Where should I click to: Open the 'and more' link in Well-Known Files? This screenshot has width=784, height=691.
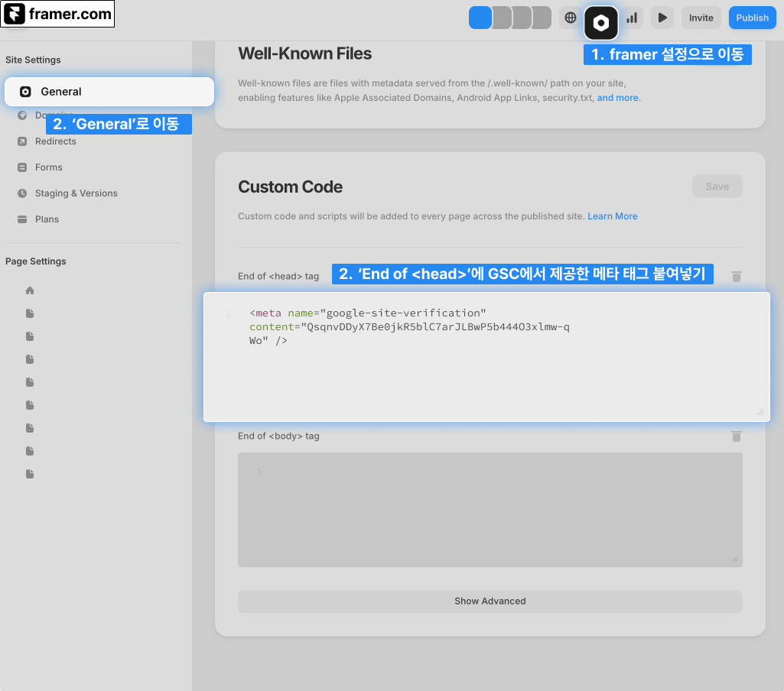[x=617, y=98]
